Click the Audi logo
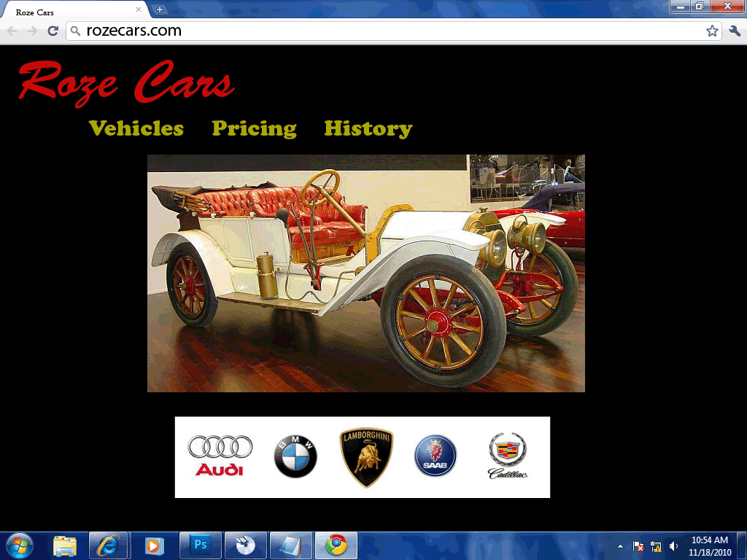 [x=220, y=456]
